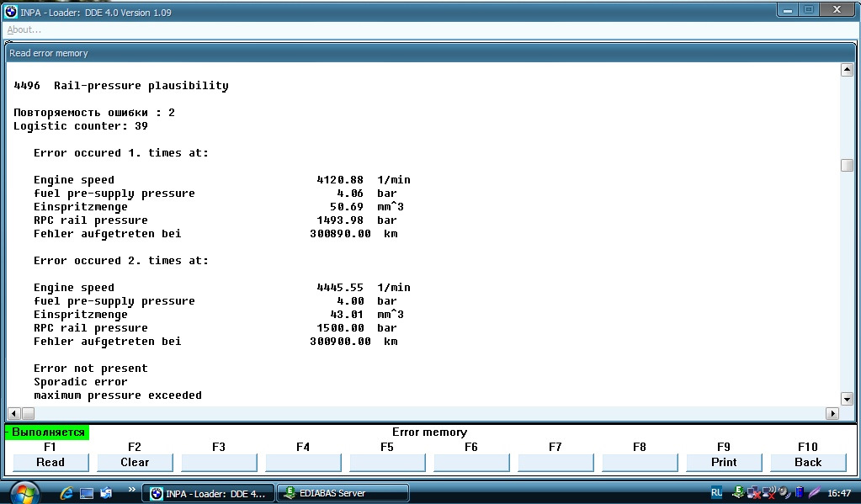Screen dimensions: 861x504
Task: Click the Show Desktop quick launch icon
Action: coord(86,494)
